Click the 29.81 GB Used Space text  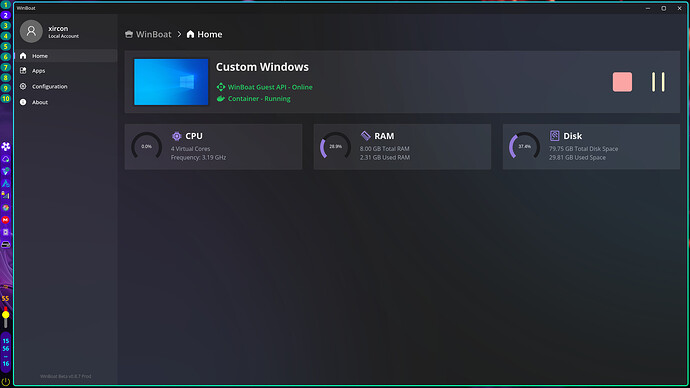click(577, 157)
